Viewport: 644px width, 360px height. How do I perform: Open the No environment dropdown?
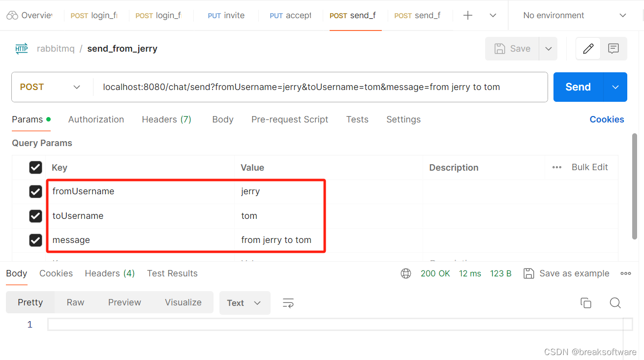point(575,15)
